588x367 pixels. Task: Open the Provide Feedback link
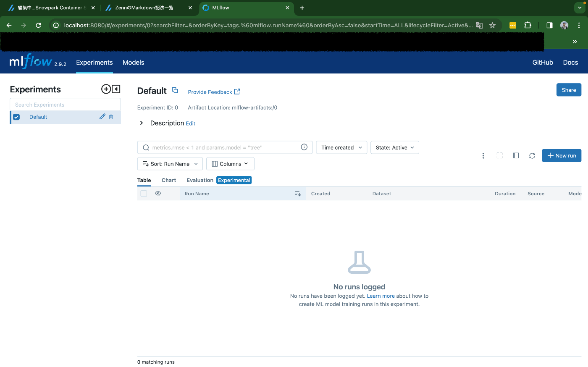[x=214, y=92]
